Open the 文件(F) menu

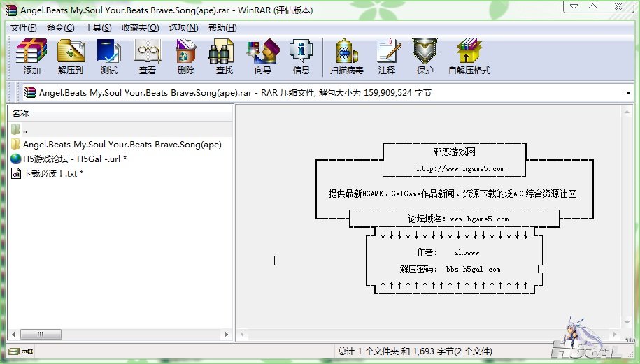tap(23, 28)
